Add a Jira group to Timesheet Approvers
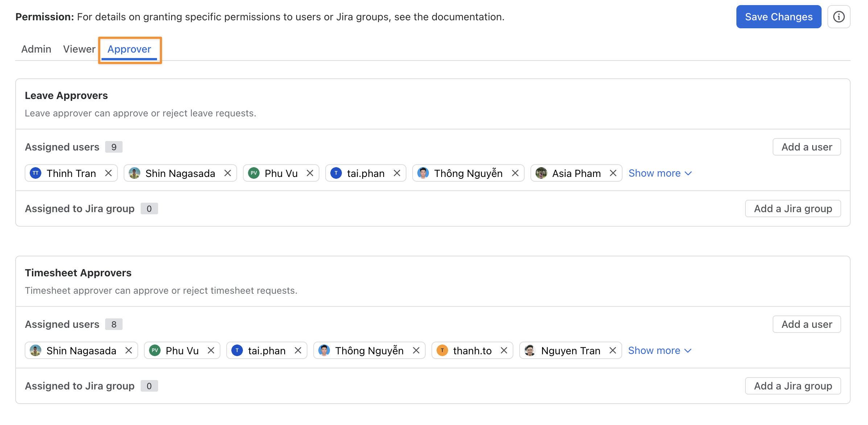The image size is (868, 425). [793, 386]
